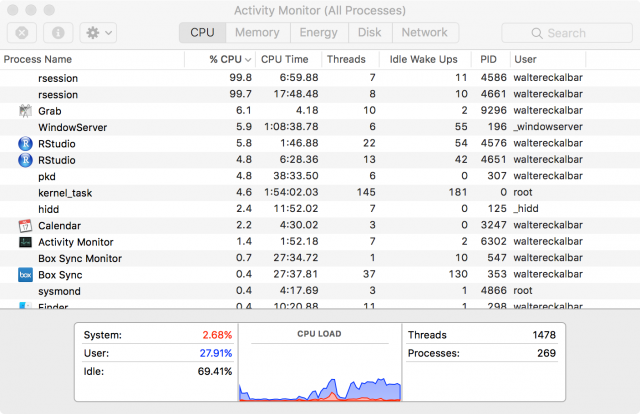Image resolution: width=640 pixels, height=414 pixels.
Task: Click the Quit Process stop icon
Action: click(x=22, y=33)
